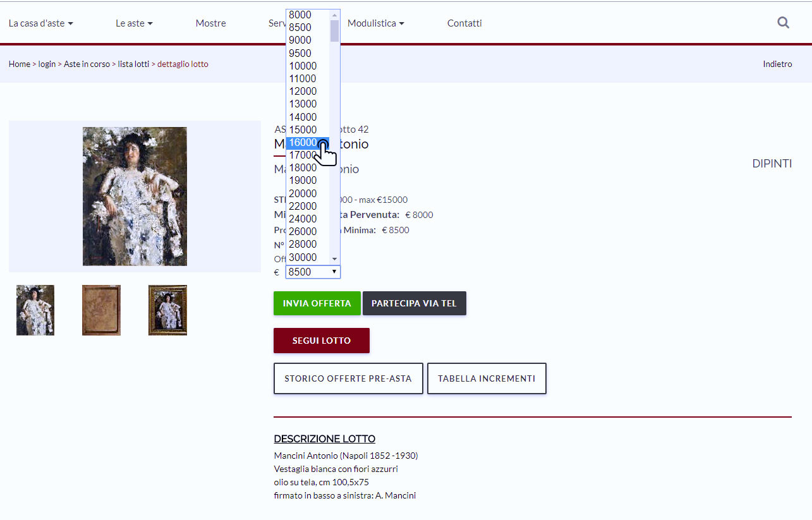Go to the Mostre page
Image resolution: width=812 pixels, height=520 pixels.
(x=210, y=23)
